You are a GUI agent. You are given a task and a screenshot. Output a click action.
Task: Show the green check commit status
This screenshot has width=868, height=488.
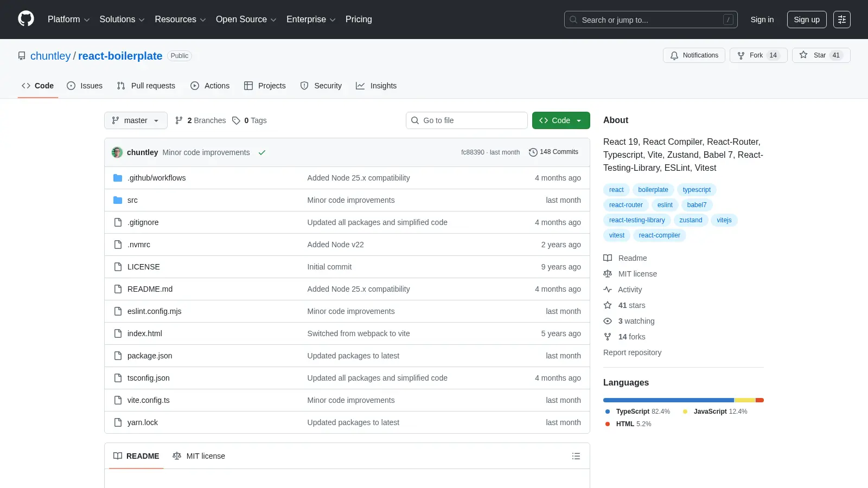262,152
